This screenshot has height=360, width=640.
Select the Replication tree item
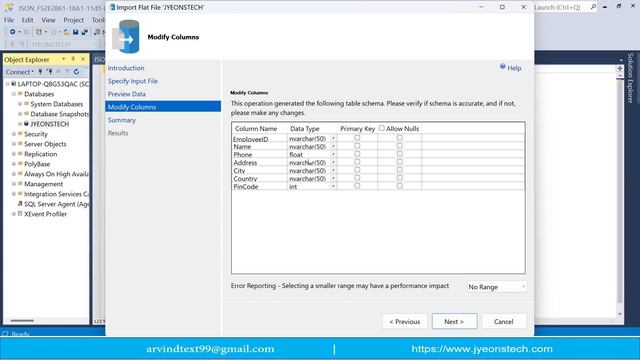tap(40, 154)
